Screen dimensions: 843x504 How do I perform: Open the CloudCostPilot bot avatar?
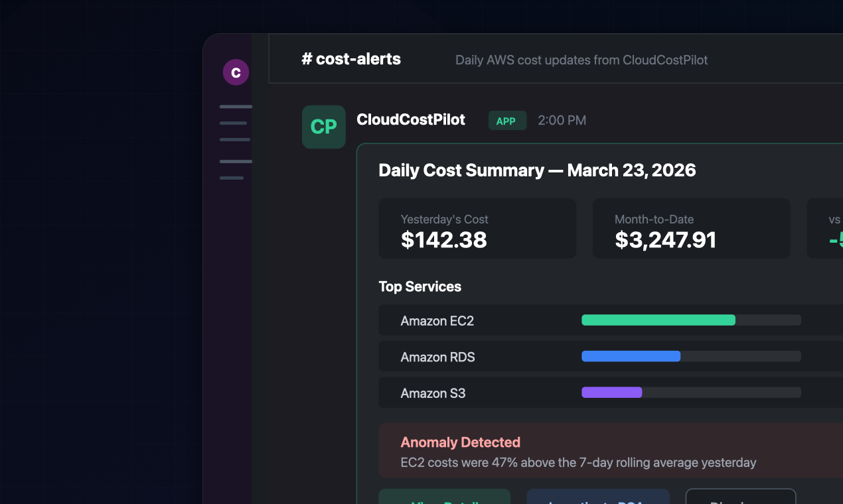(323, 126)
